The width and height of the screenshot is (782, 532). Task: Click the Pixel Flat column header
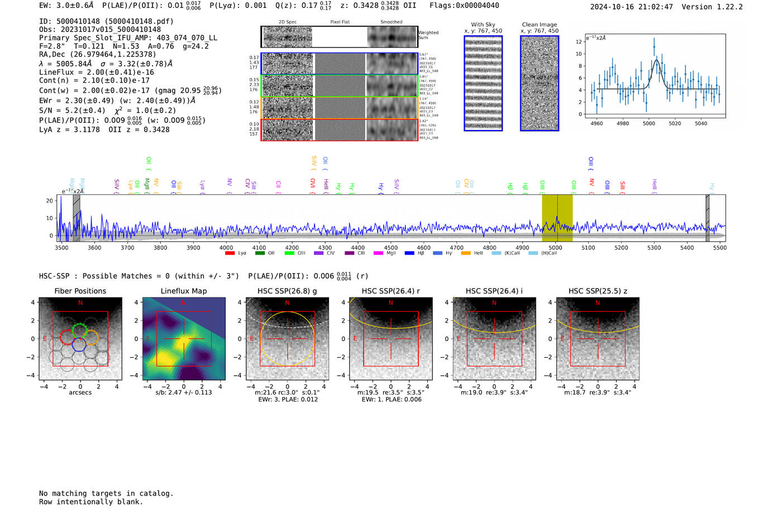click(340, 22)
